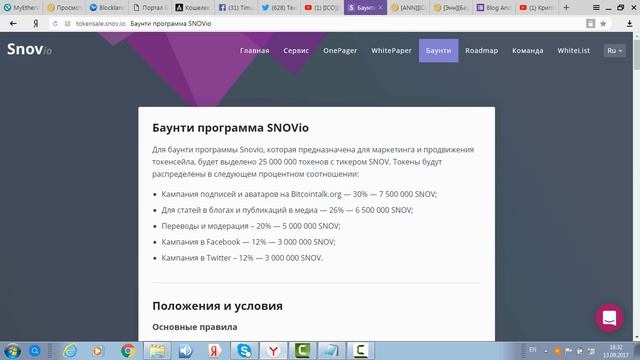Click the subheading 'Основные правила'
640x360 pixels.
coord(195,327)
